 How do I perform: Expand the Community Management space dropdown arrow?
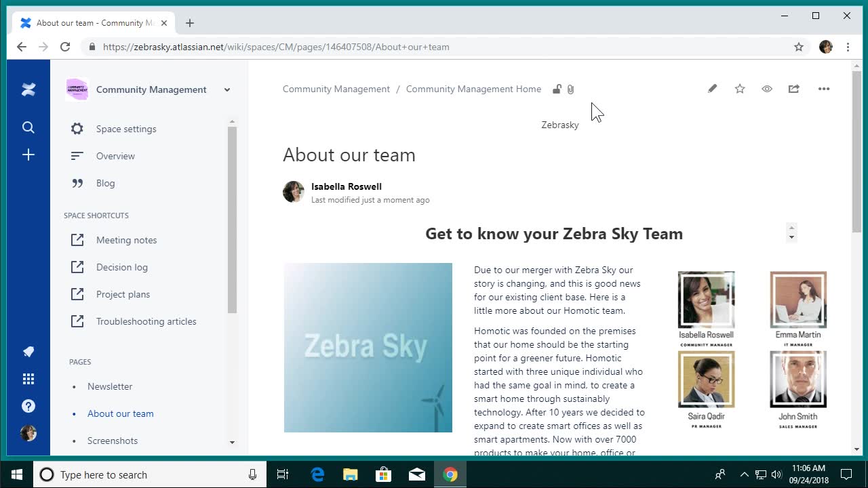227,89
